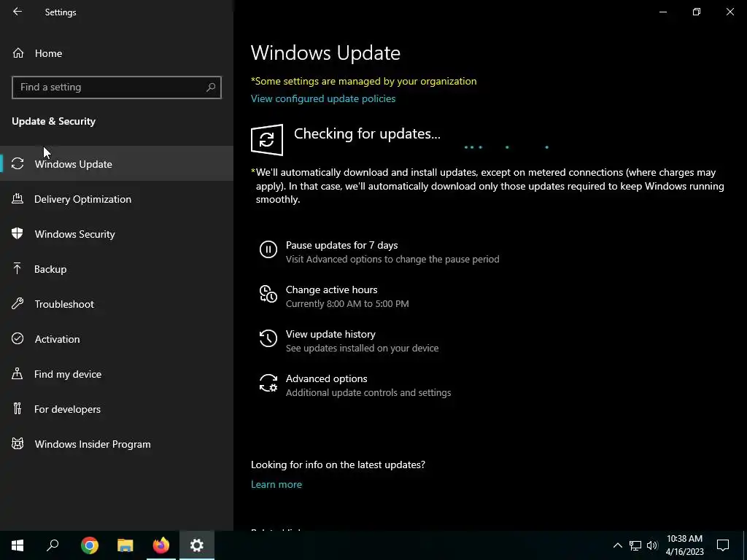Screen dimensions: 747x560
Task: Click the Checking for updates progress dots
Action: tap(506, 147)
